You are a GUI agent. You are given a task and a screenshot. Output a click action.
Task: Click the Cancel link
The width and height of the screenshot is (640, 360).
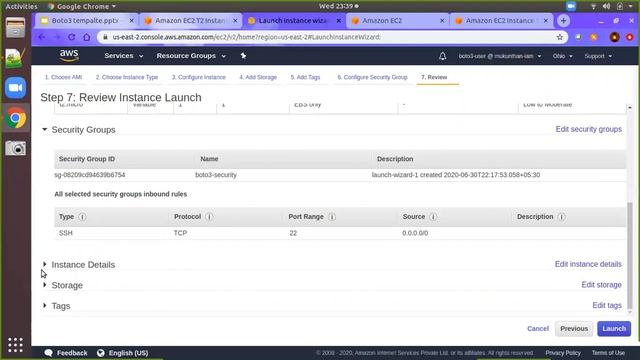pos(538,329)
